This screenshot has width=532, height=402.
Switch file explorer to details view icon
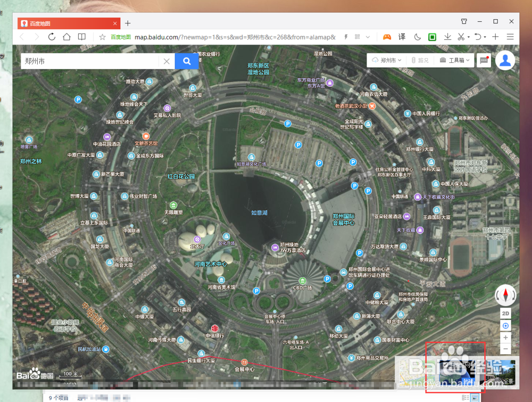tap(465, 398)
